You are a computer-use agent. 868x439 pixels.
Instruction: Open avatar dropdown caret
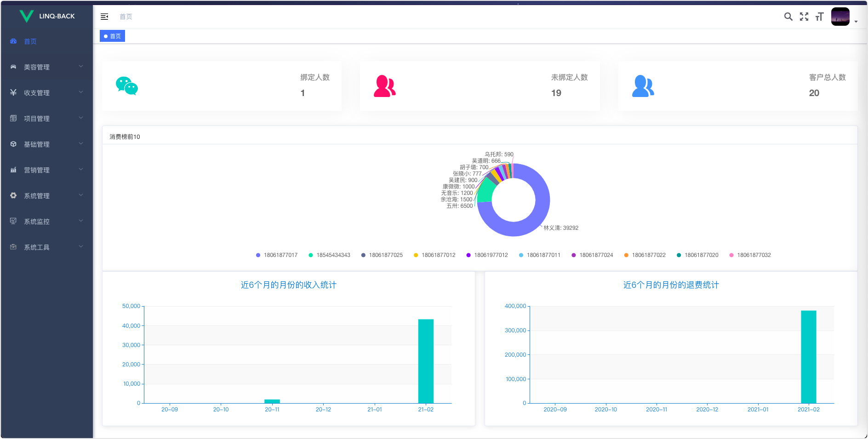coord(856,22)
